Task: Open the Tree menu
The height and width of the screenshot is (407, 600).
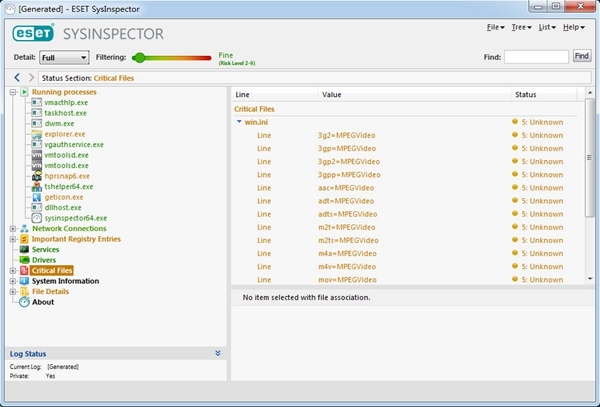Action: (521, 27)
